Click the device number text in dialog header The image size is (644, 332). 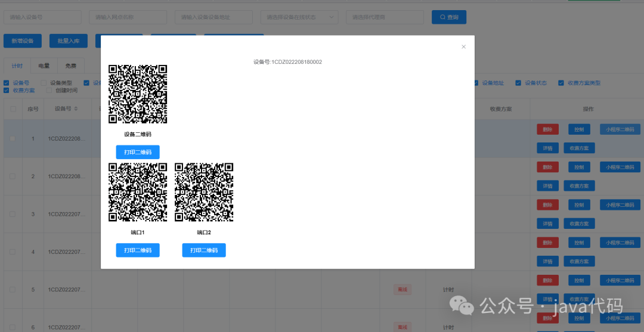(287, 62)
